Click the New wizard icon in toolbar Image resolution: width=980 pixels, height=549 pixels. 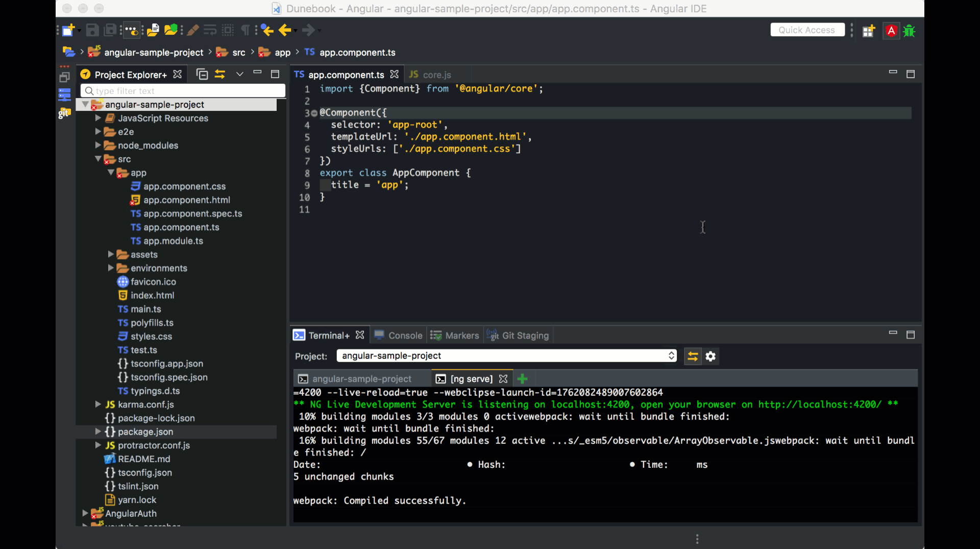(x=68, y=31)
